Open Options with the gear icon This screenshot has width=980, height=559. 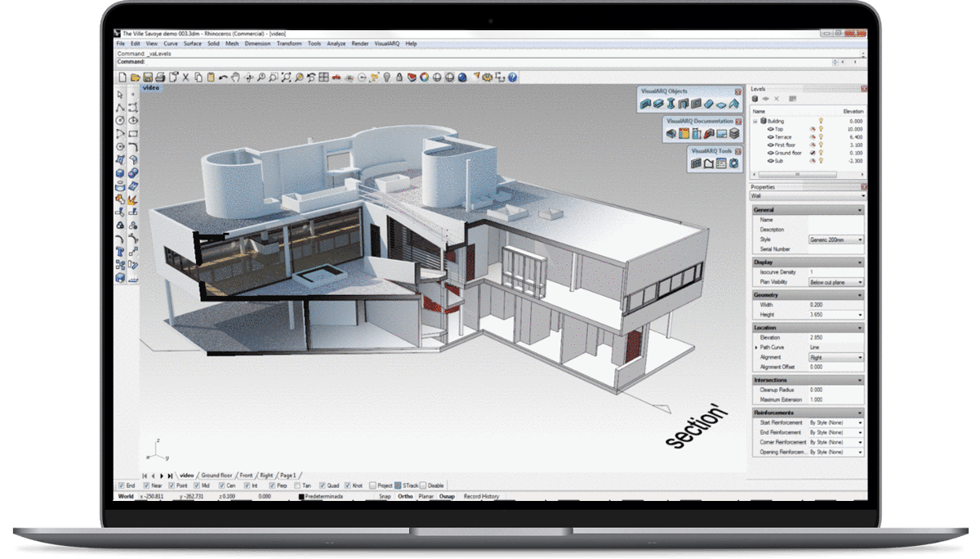pos(488,78)
